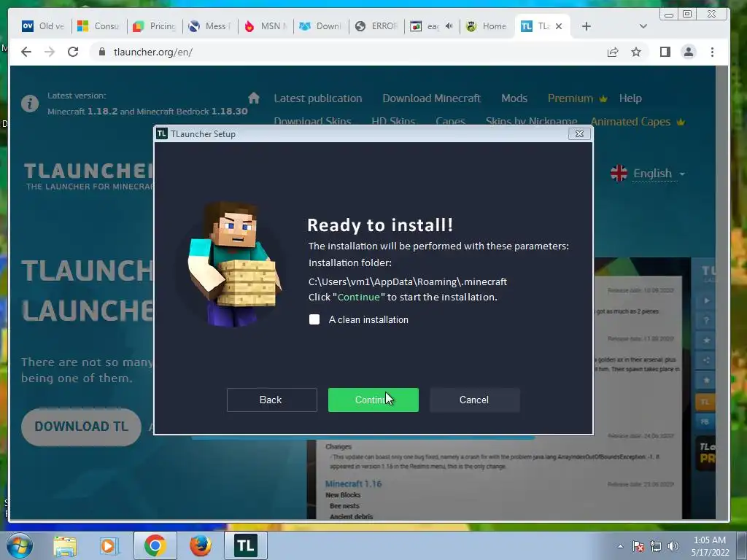
Task: Click the green Continue button
Action: click(373, 400)
